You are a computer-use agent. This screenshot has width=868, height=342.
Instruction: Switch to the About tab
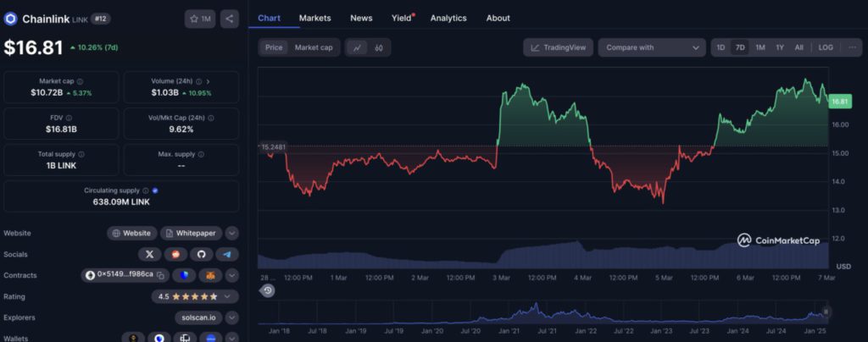pyautogui.click(x=498, y=19)
